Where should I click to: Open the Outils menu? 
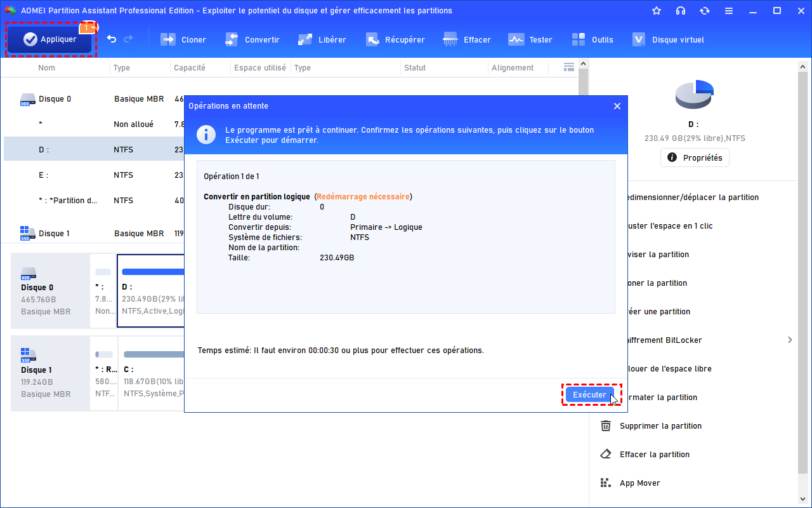point(593,39)
